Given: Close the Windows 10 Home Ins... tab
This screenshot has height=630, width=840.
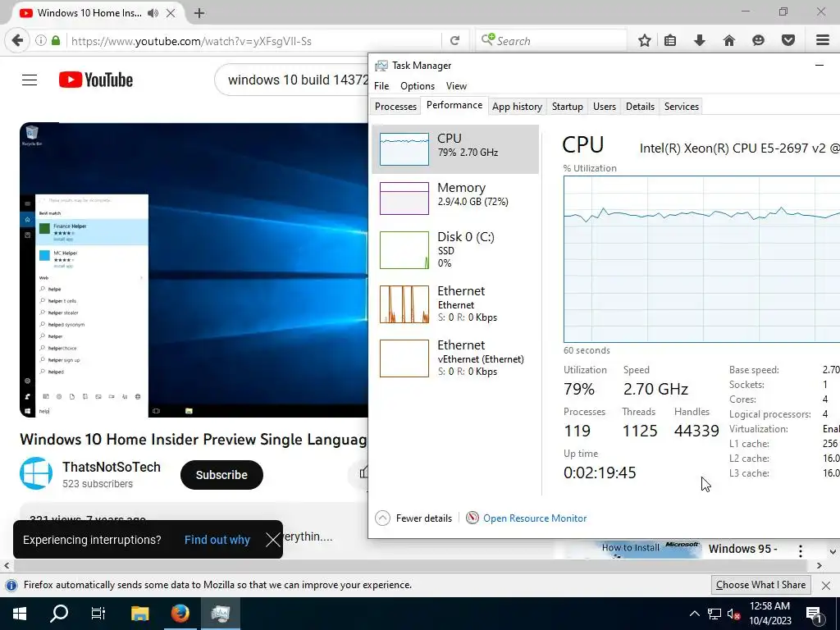Looking at the screenshot, I should pos(171,13).
